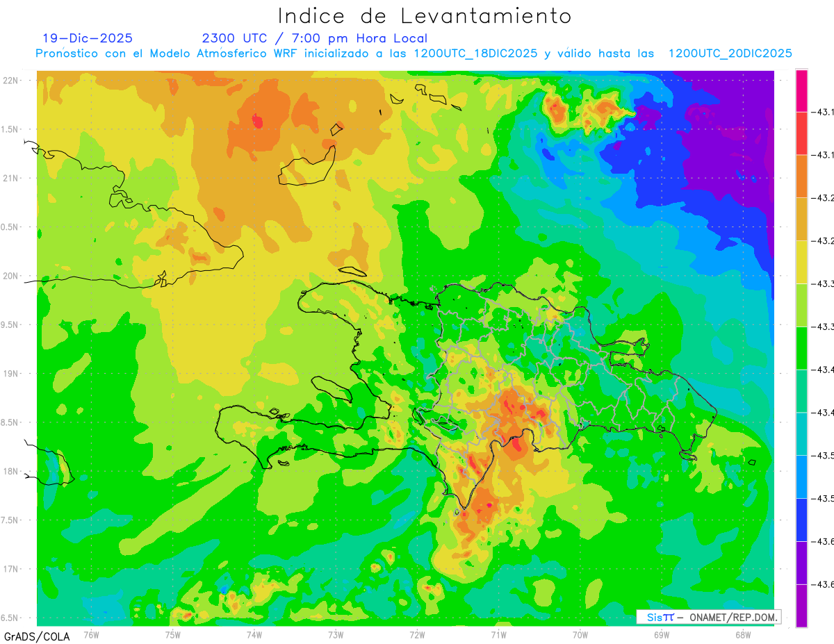Viewport: 834px width, 644px height.
Task: Pick the violet legend swatch above the bottom purple
Action: pos(801,563)
